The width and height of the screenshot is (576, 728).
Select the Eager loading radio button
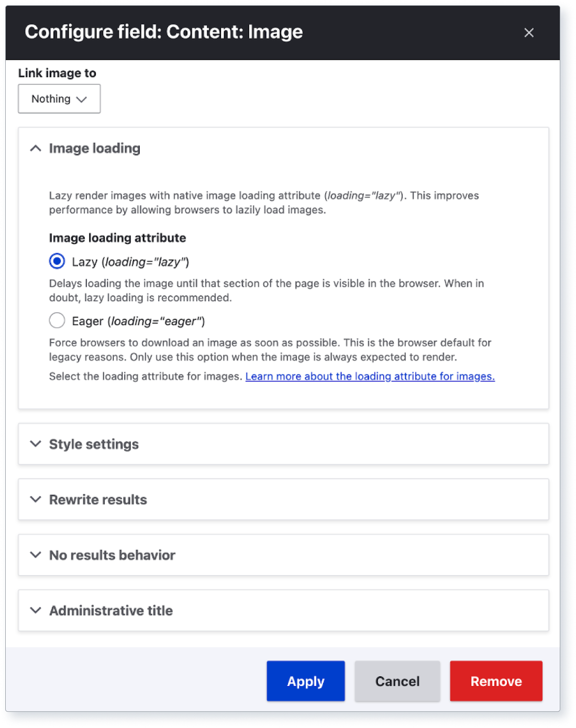[x=57, y=320]
